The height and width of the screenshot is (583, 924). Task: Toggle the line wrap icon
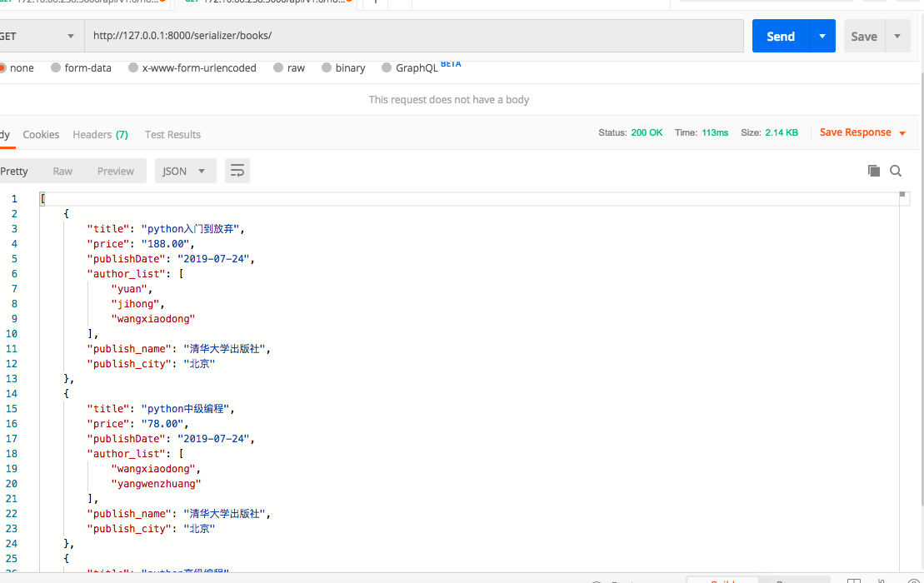237,172
